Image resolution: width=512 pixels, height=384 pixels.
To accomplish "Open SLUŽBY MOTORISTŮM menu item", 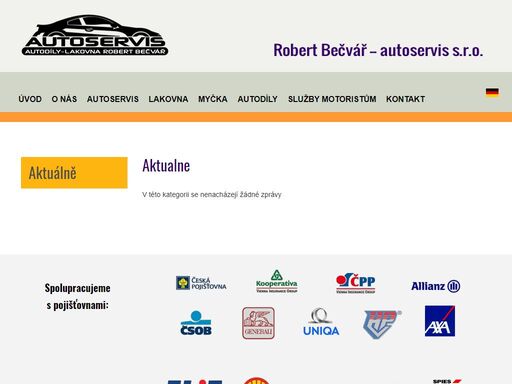I will tap(332, 99).
